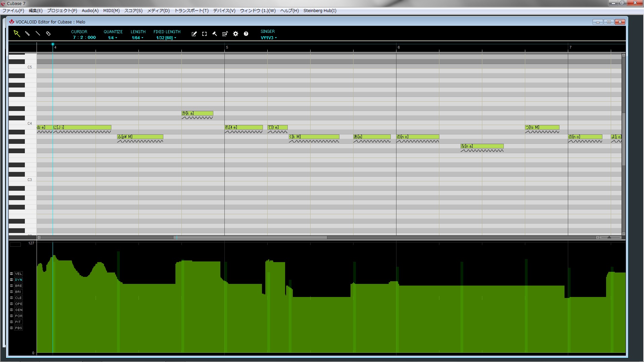Click the lyric edit pencil icon

pos(194,34)
